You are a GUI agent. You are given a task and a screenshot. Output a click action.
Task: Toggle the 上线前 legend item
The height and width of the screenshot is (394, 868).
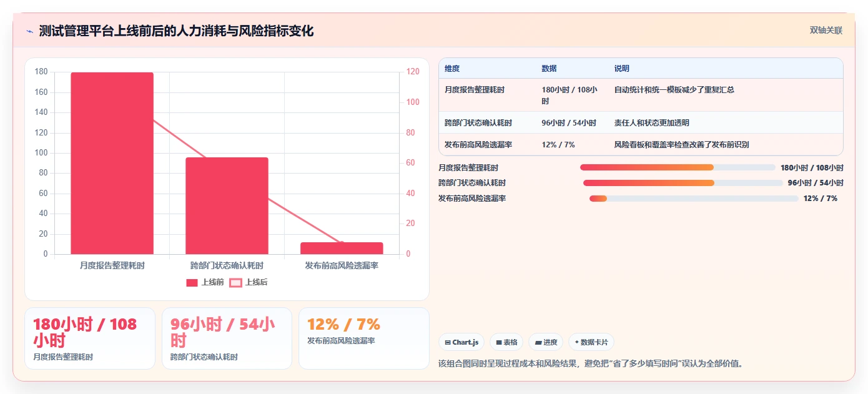tap(205, 282)
